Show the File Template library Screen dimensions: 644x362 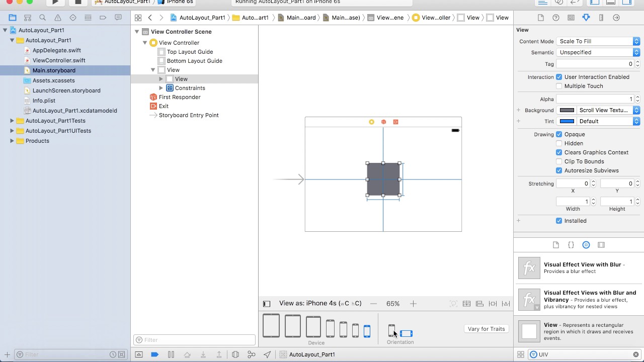(x=556, y=245)
